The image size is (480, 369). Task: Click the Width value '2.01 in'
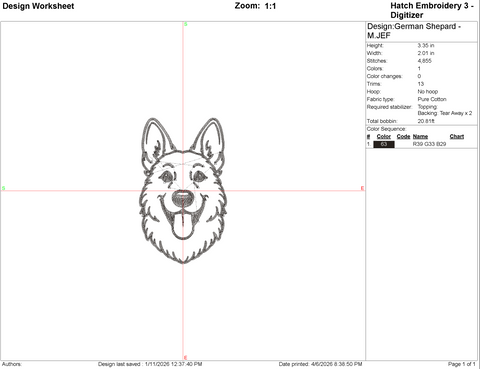click(x=426, y=53)
